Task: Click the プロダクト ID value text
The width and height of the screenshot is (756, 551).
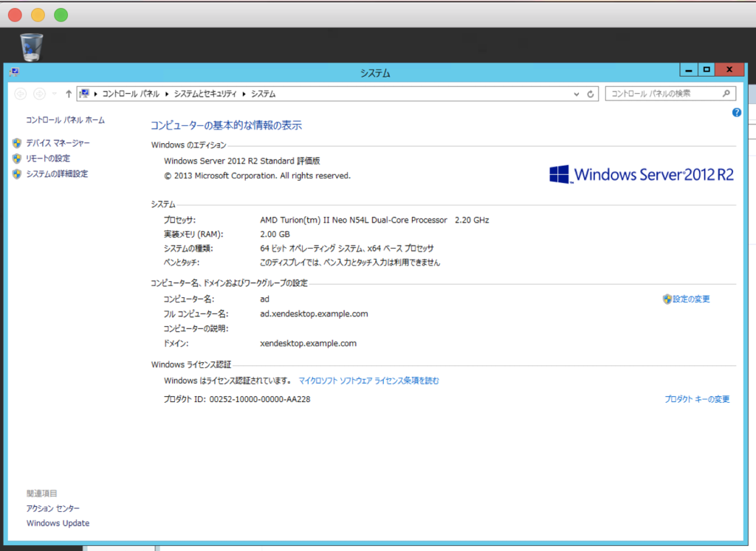Action: 260,399
